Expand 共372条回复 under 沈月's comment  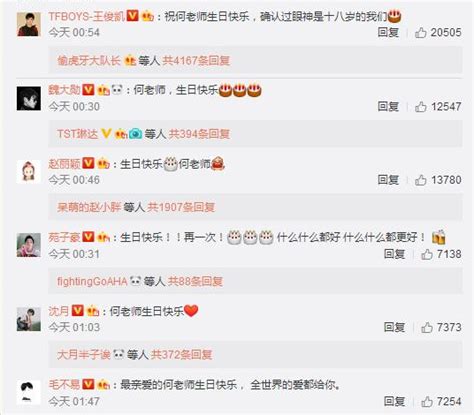tap(181, 354)
